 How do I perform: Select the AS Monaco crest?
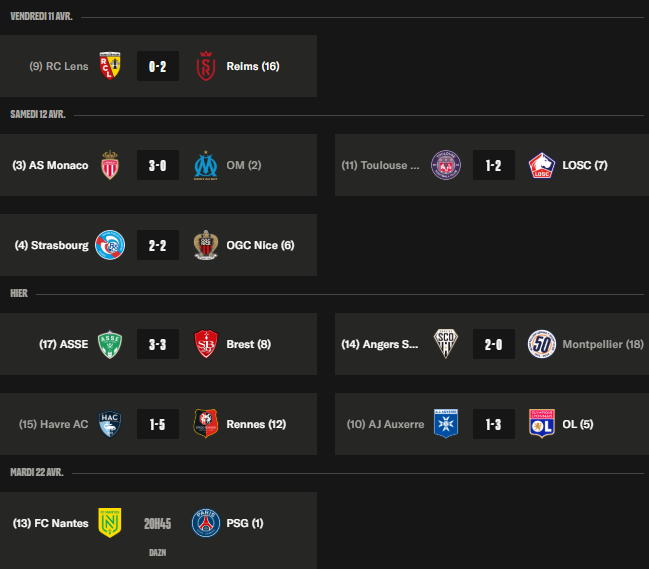(x=109, y=165)
